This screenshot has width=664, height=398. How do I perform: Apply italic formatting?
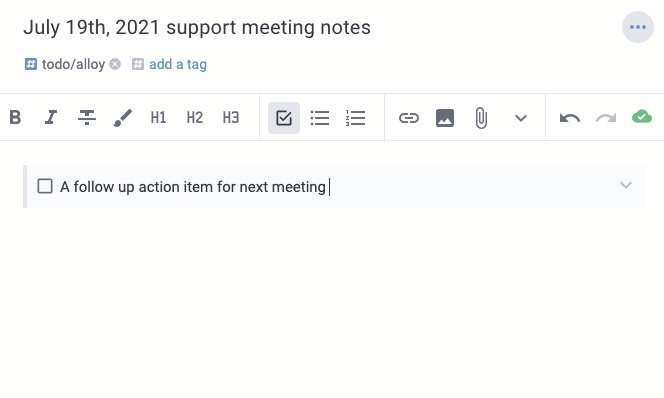click(51, 117)
